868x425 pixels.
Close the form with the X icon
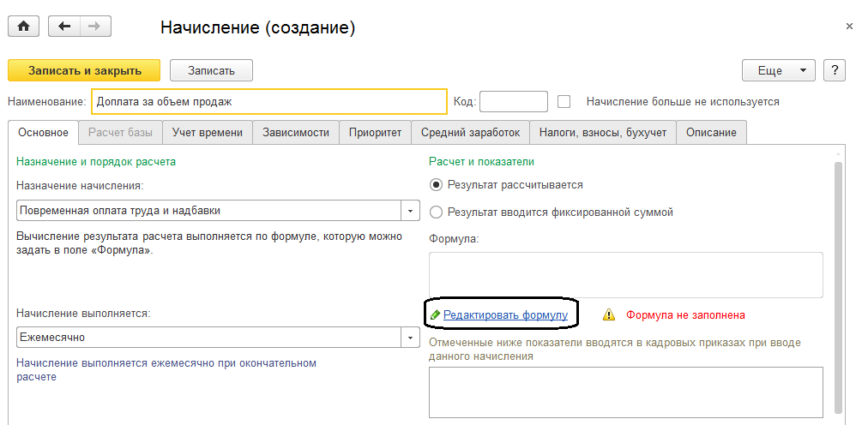pyautogui.click(x=849, y=27)
